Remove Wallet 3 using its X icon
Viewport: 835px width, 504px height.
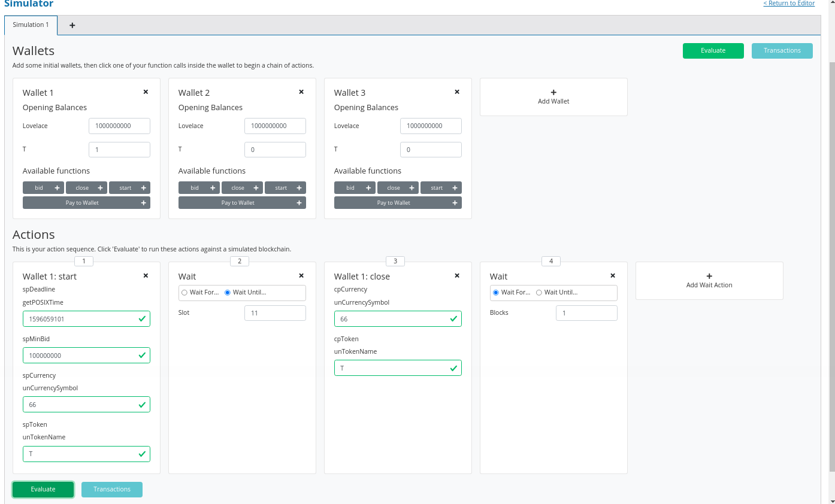pos(457,92)
